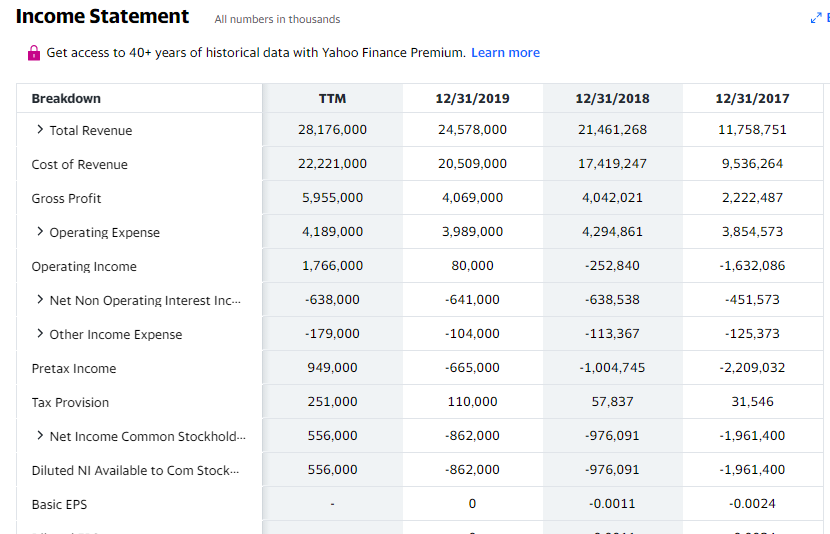Click operating expense value 3,854,573
Image resolution: width=830 pixels, height=534 pixels.
point(752,231)
